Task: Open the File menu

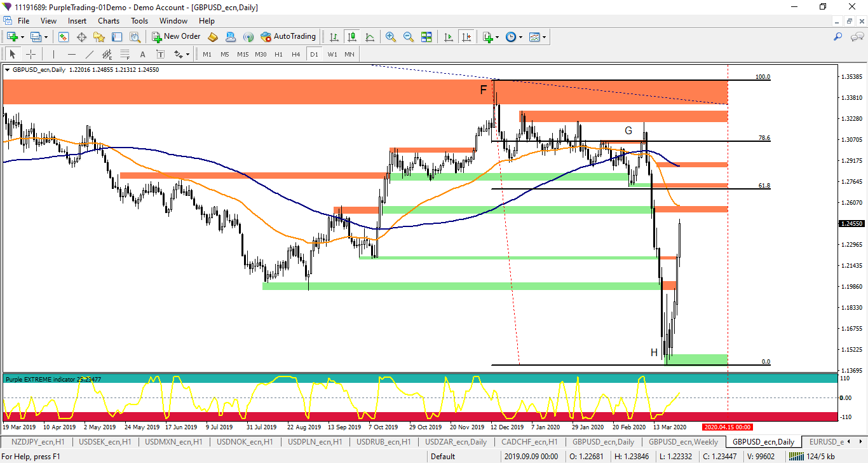Action: pyautogui.click(x=24, y=21)
